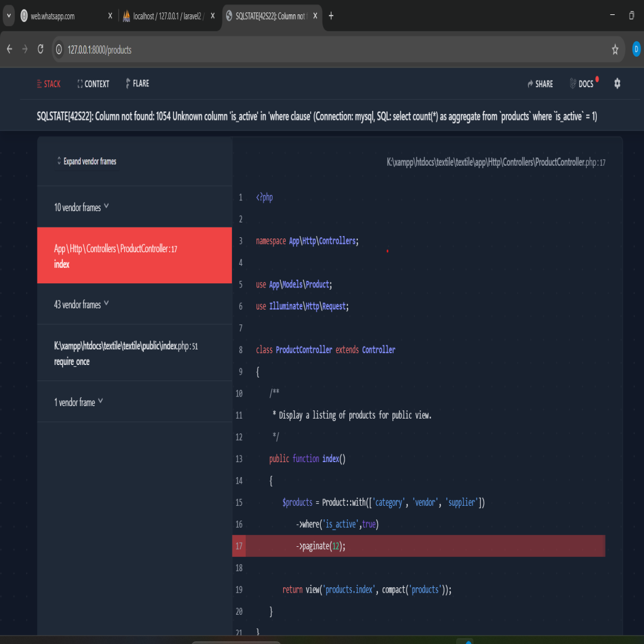The height and width of the screenshot is (644, 644).
Task: Open the browser profile avatar
Action: (636, 49)
